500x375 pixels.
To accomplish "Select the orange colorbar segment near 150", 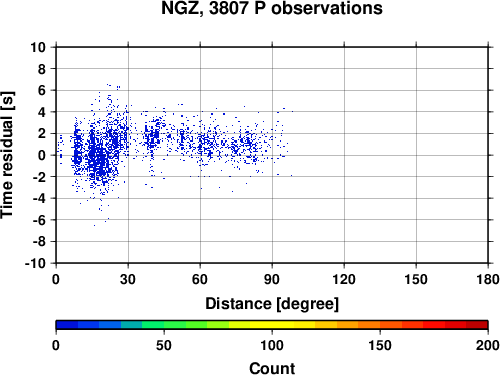I will 369,325.
